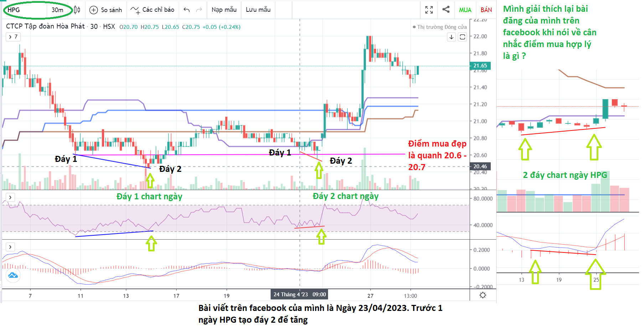
Task: Click the MUA buy button
Action: pos(465,10)
